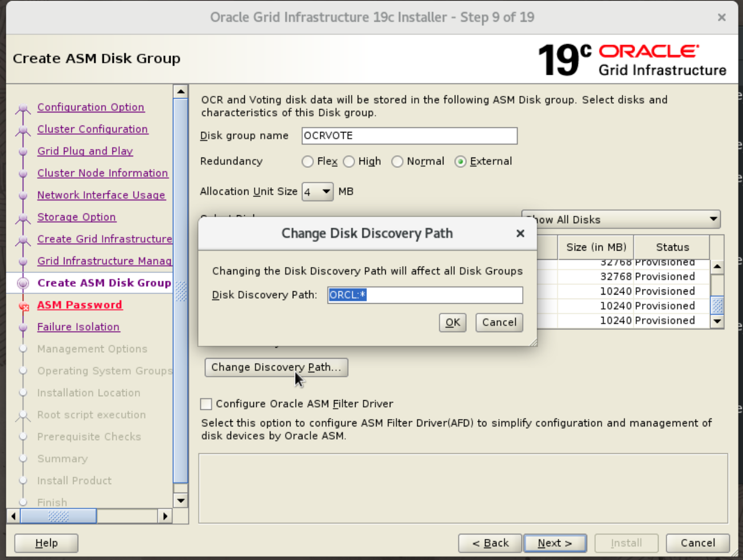Cancel the Change Disk Discovery Path dialog

click(499, 323)
